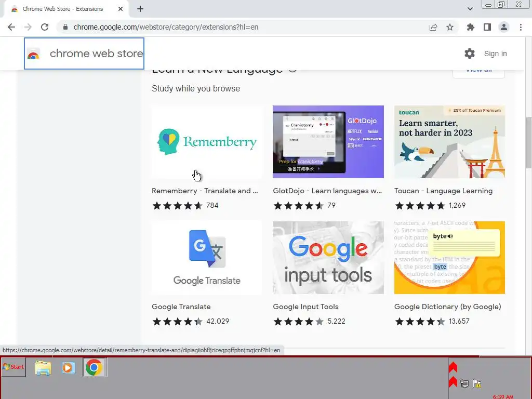Open the Google Translate thumbnail image
This screenshot has height=399, width=532.
(207, 258)
